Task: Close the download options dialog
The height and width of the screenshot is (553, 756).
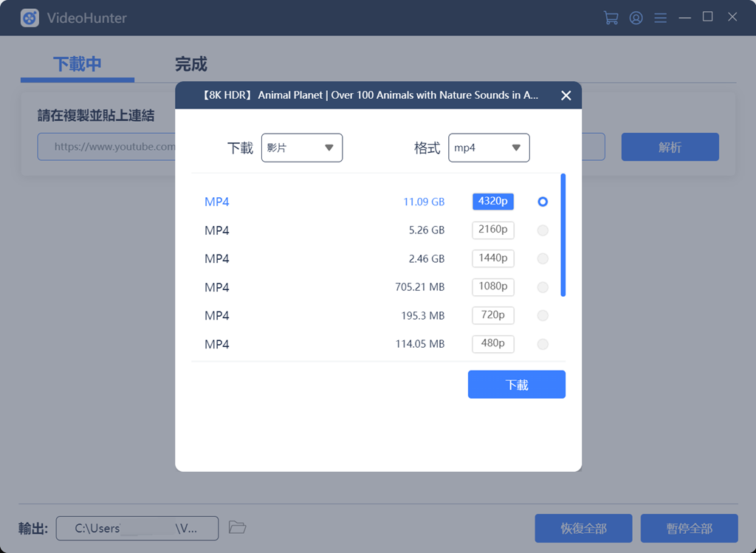Action: [566, 95]
